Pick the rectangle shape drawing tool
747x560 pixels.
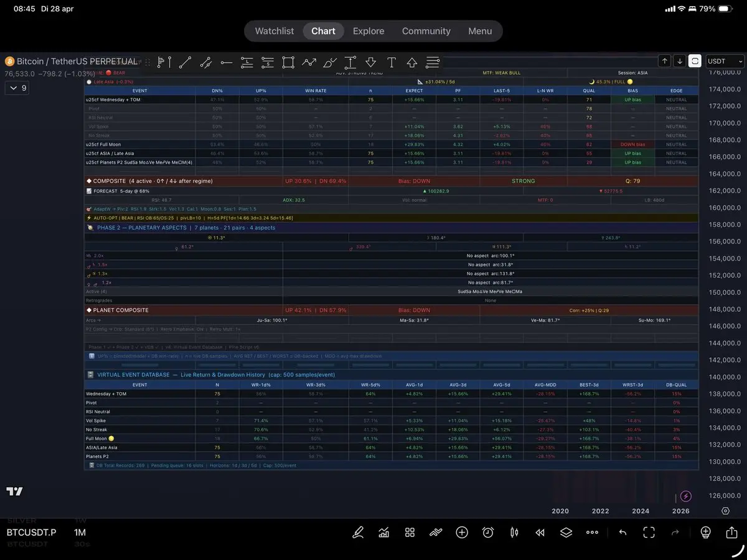click(288, 62)
